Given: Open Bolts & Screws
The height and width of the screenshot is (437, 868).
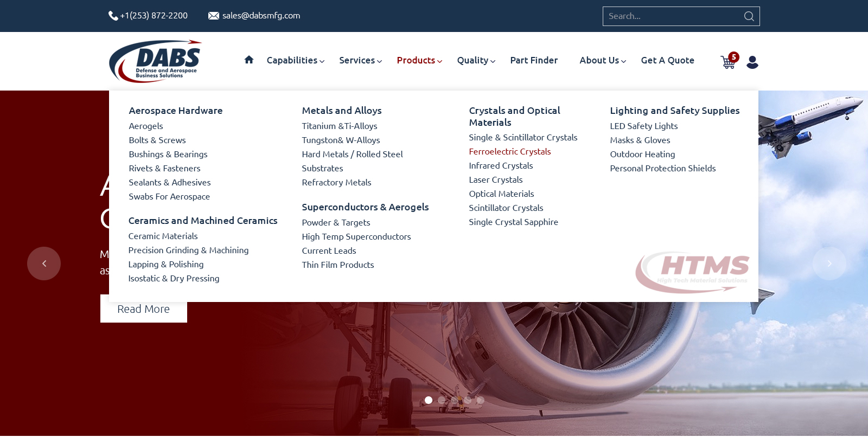Looking at the screenshot, I should click(x=157, y=140).
